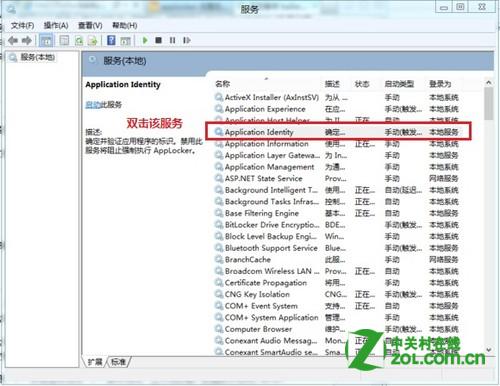
Task: Click gear icon beside BranchCache row
Action: pos(219,259)
